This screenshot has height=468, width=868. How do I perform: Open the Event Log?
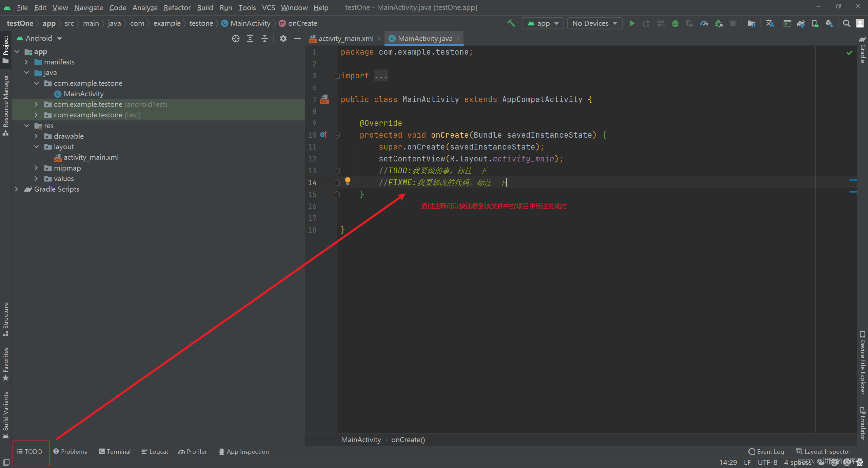[x=766, y=452]
